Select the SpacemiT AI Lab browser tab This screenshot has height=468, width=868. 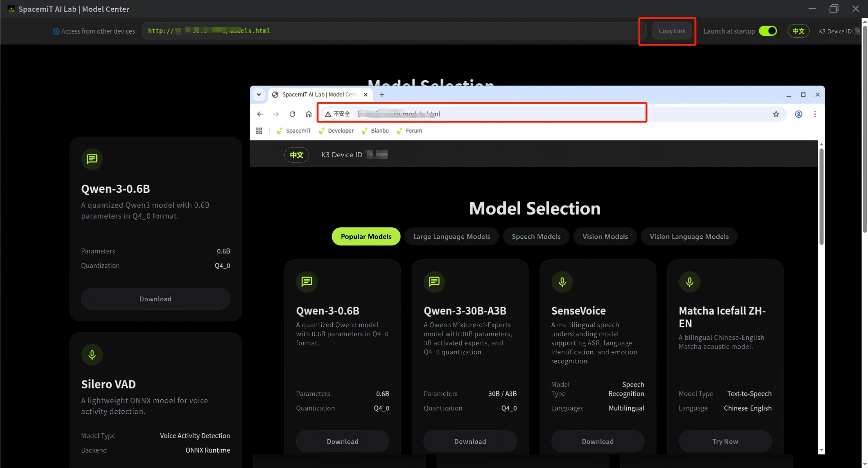click(320, 95)
